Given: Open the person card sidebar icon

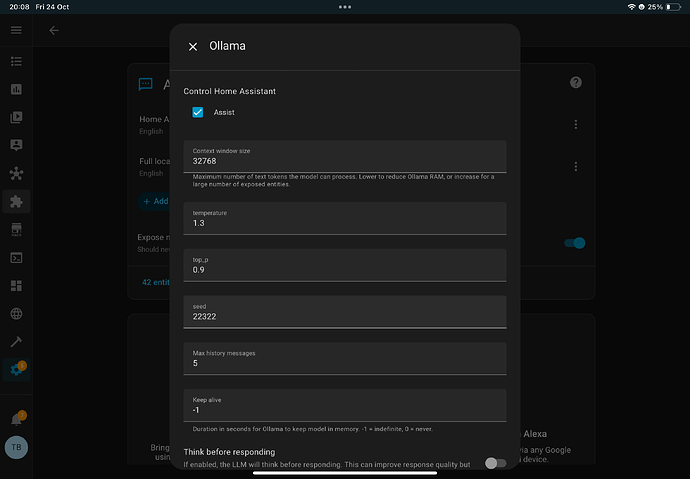Looking at the screenshot, I should pyautogui.click(x=16, y=145).
